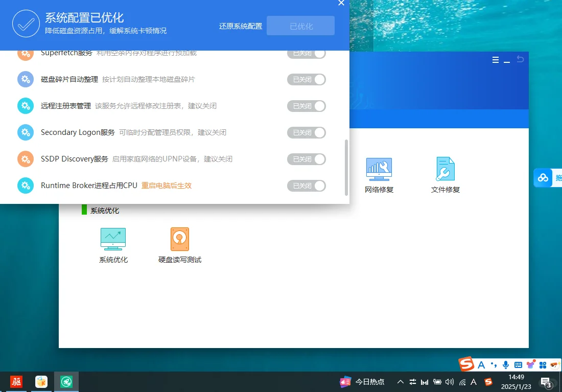Turn on the Runtime Broker进程占用CPU toggle
This screenshot has width=562, height=392.
point(307,186)
